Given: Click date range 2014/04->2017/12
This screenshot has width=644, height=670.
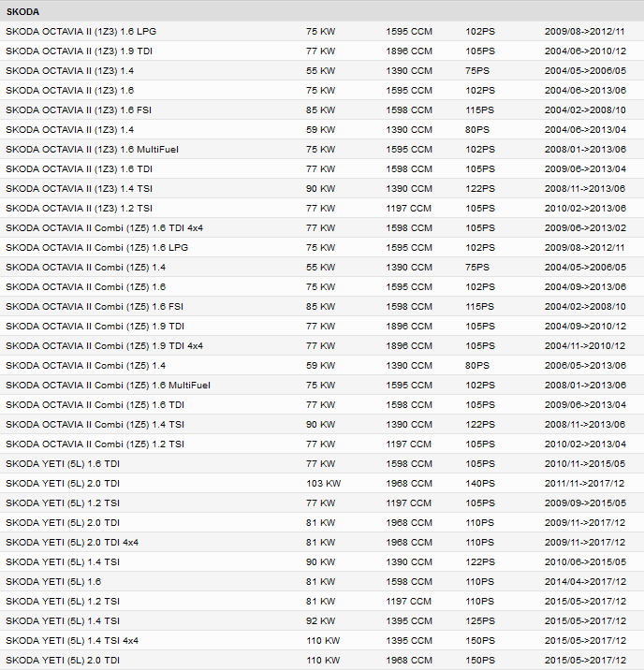Looking at the screenshot, I should [x=585, y=582].
